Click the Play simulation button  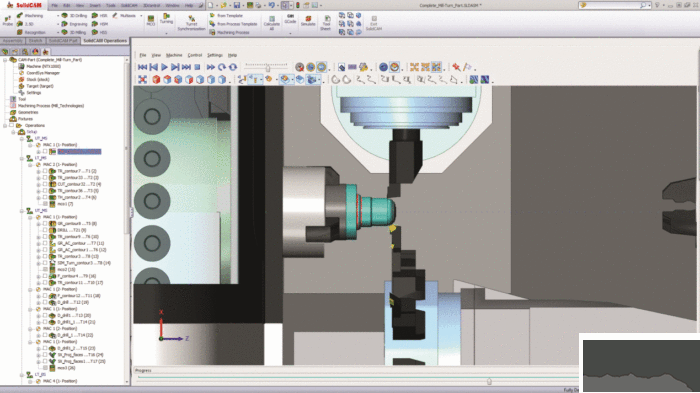pyautogui.click(x=164, y=67)
